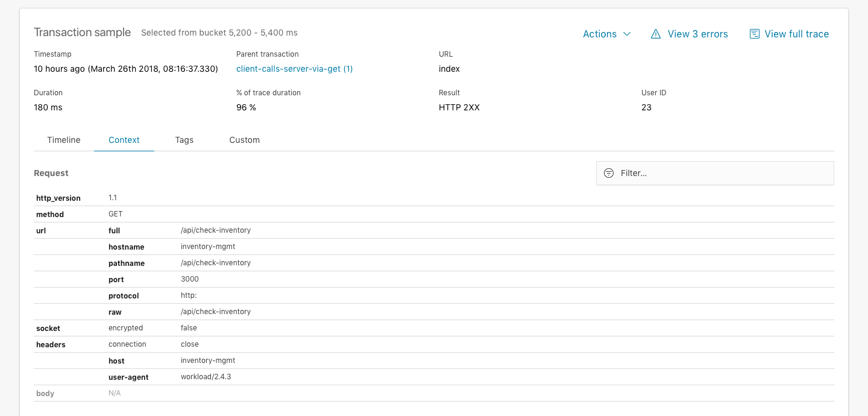Follow the client-calls-server-via-get parent transaction link
Viewport: 868px width, 416px height.
pyautogui.click(x=294, y=69)
